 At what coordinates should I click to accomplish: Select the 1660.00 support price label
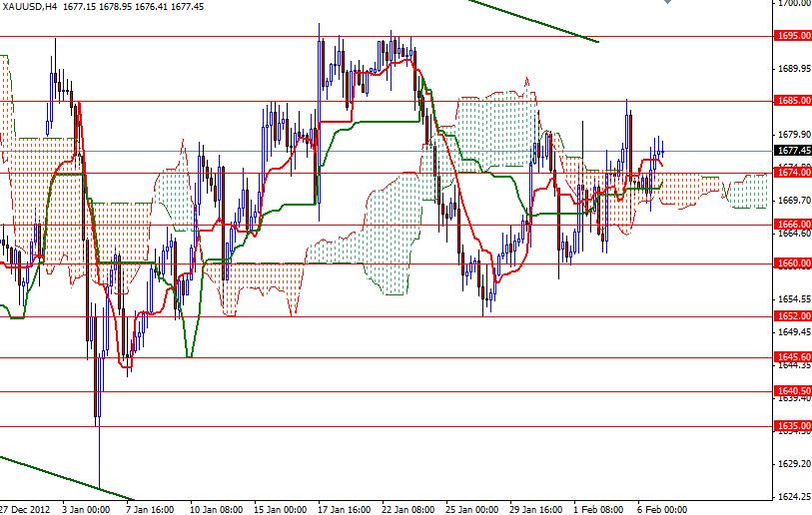pos(791,263)
